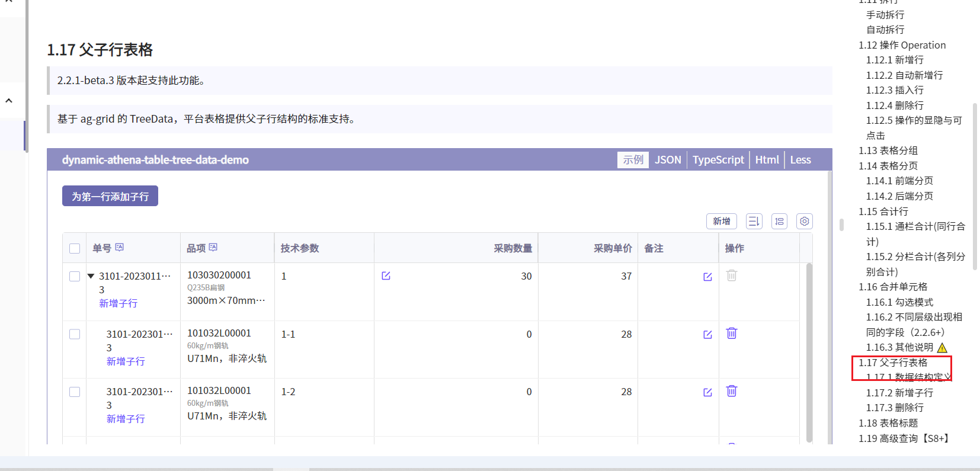
Task: Click the 操作 column header
Action: tap(759, 248)
